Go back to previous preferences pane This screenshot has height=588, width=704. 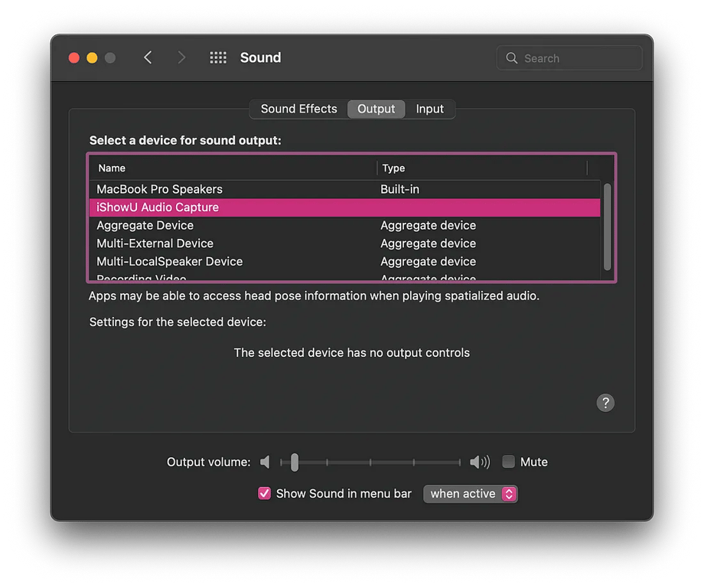pos(148,57)
